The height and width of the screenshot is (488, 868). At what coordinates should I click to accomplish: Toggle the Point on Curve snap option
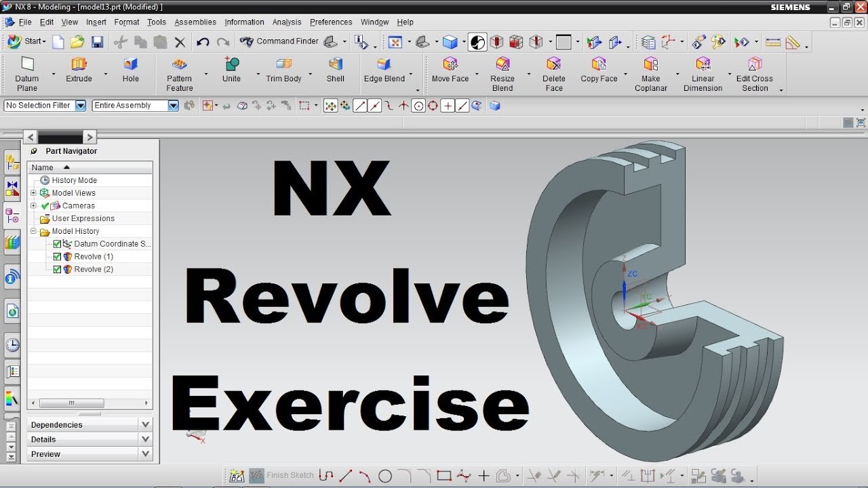tap(462, 106)
